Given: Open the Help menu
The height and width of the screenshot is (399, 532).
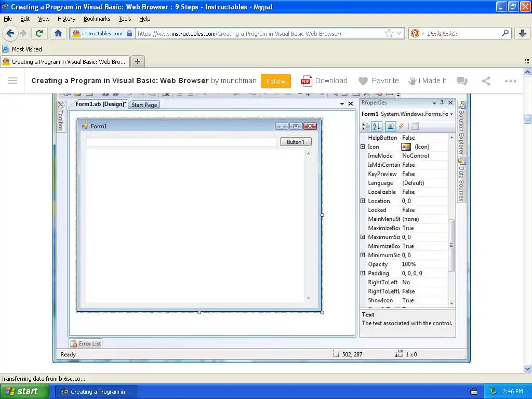Looking at the screenshot, I should (144, 19).
